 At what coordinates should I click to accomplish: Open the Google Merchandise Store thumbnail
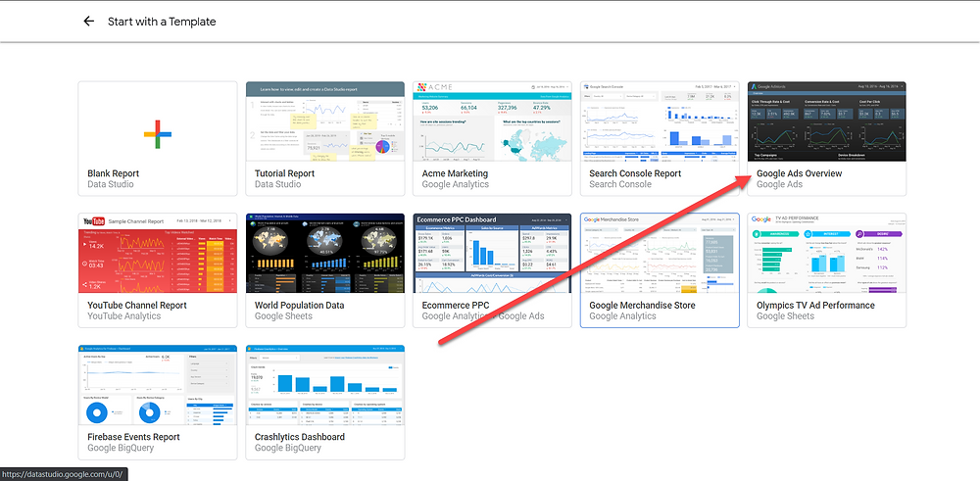pyautogui.click(x=660, y=253)
